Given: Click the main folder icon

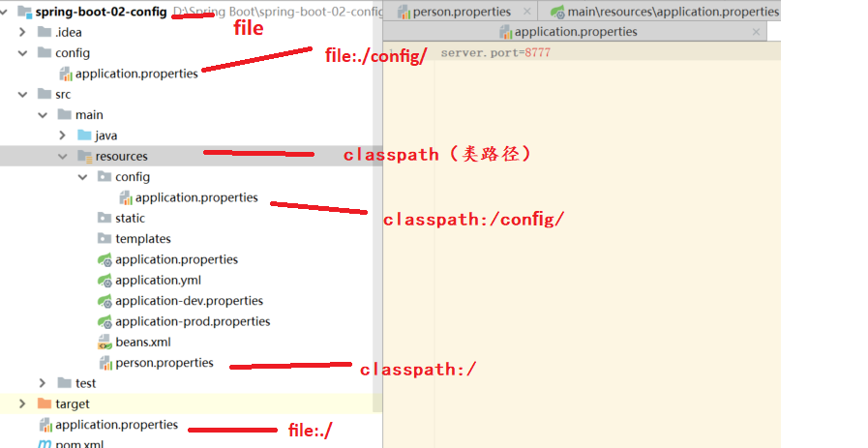Looking at the screenshot, I should tap(65, 114).
